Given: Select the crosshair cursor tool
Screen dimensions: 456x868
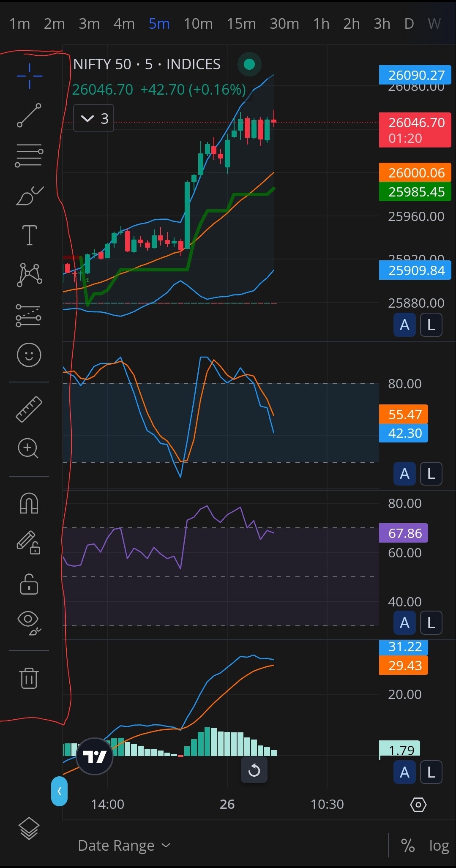Looking at the screenshot, I should [x=29, y=76].
